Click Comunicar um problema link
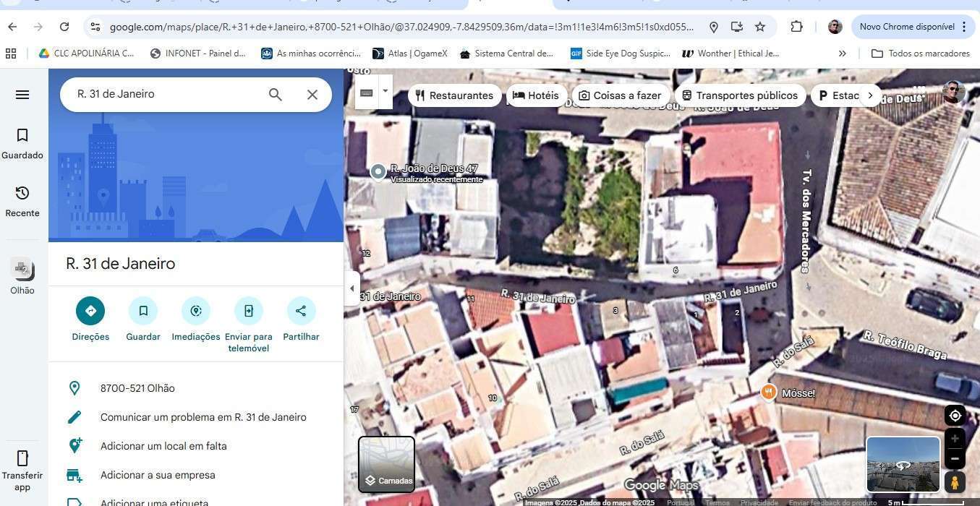 coord(203,417)
